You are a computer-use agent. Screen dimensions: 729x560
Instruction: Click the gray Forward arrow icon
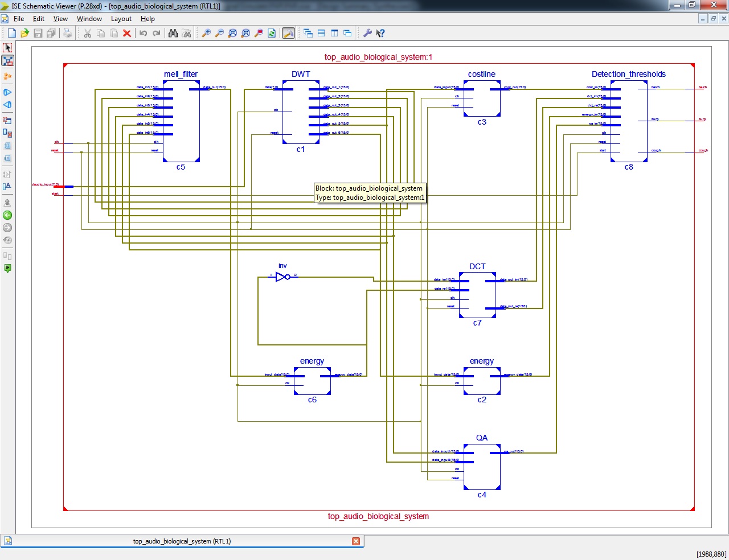pos(7,228)
